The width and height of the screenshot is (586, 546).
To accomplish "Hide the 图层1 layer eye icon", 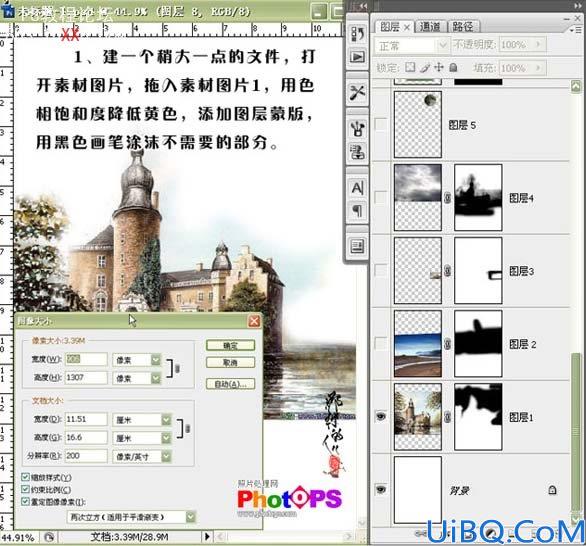I will tap(380, 416).
